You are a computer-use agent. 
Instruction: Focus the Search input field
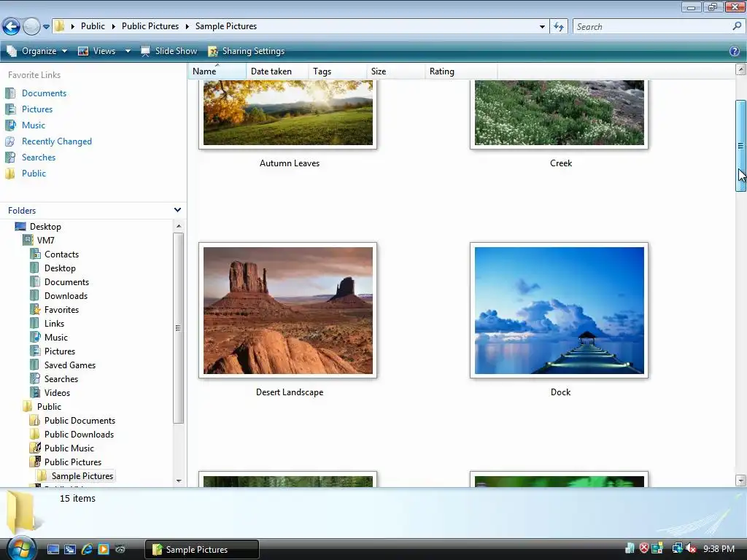tap(651, 27)
